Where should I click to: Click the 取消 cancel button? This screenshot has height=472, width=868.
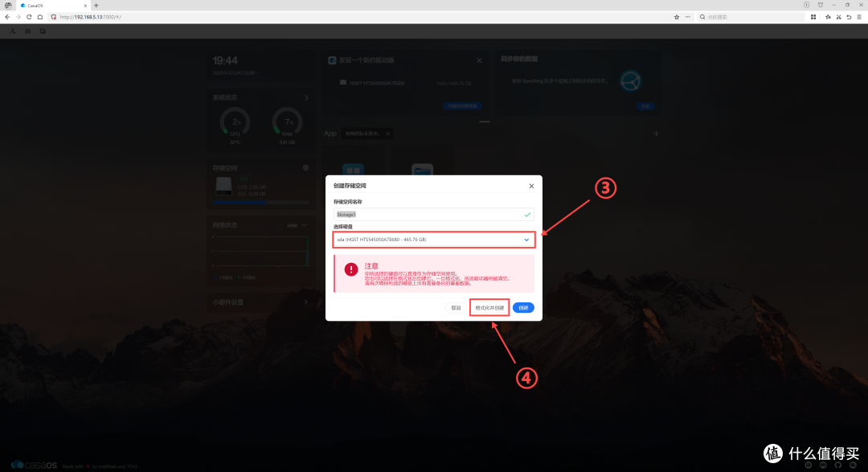456,307
